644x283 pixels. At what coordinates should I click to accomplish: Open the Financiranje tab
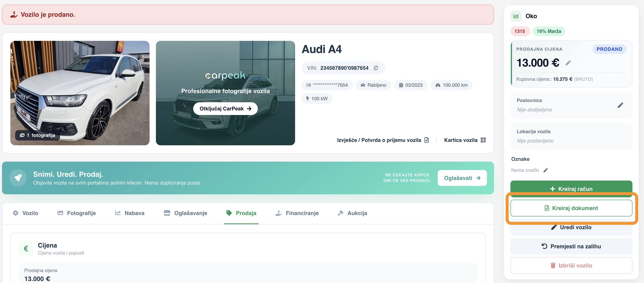point(297,213)
